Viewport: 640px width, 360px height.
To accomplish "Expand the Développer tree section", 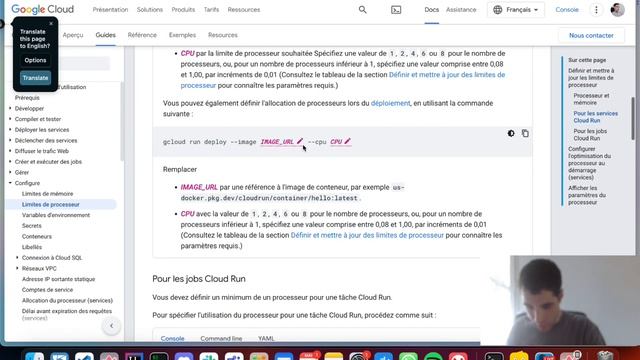I will pos(10,108).
